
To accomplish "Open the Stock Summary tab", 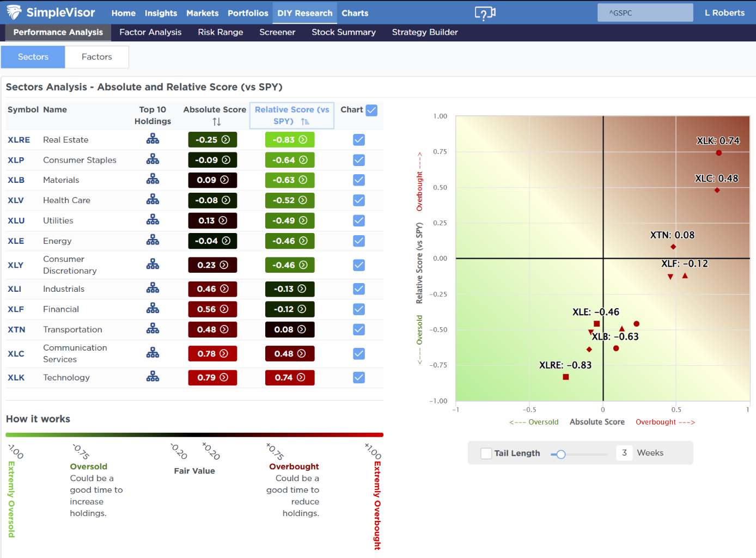I will [x=344, y=32].
